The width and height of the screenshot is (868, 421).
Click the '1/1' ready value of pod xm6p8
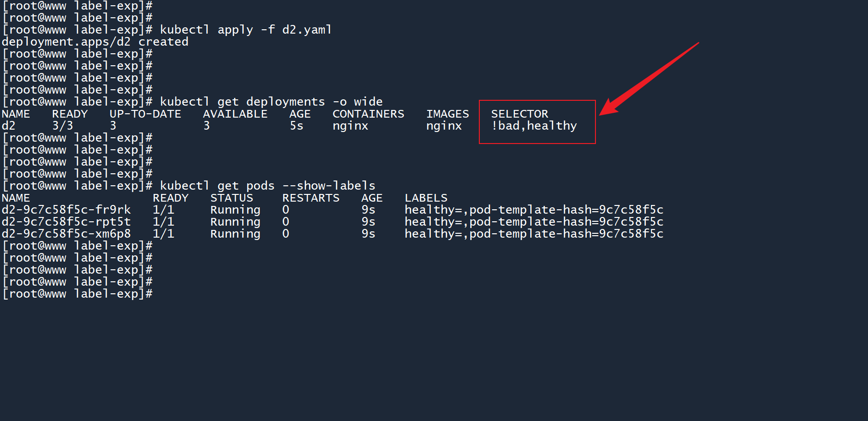(164, 234)
